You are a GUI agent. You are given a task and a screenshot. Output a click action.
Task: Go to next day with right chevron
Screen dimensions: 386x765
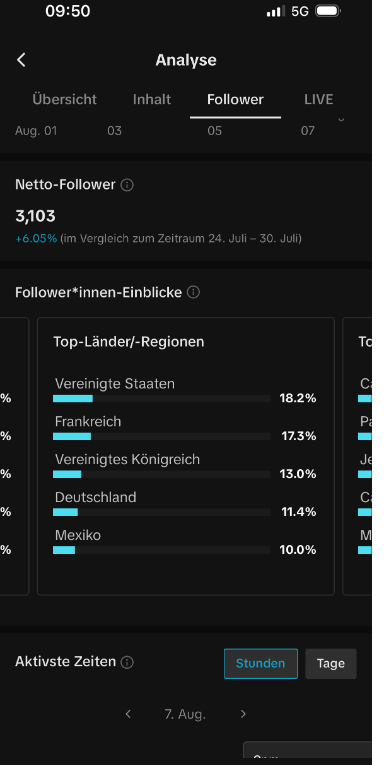click(x=243, y=714)
